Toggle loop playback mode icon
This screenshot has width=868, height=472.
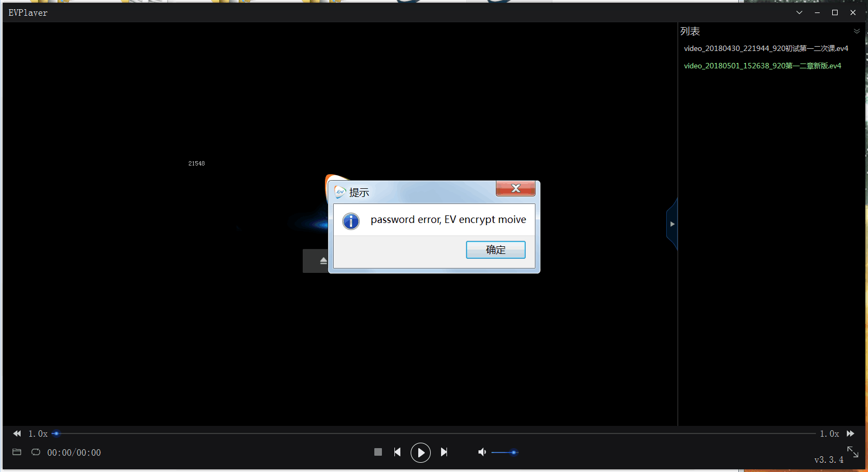36,452
